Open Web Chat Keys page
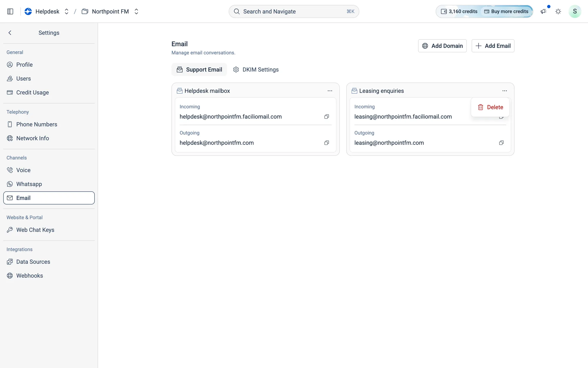 (x=49, y=230)
